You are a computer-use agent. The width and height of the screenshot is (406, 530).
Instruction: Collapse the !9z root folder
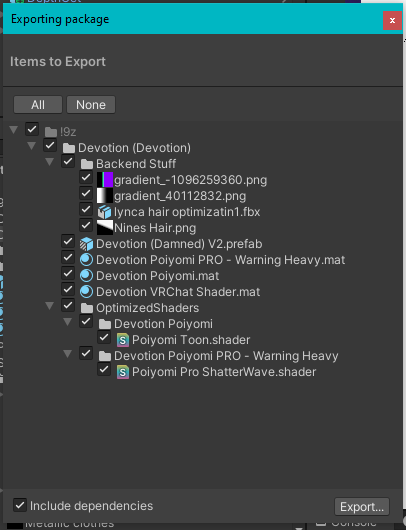[x=14, y=130]
